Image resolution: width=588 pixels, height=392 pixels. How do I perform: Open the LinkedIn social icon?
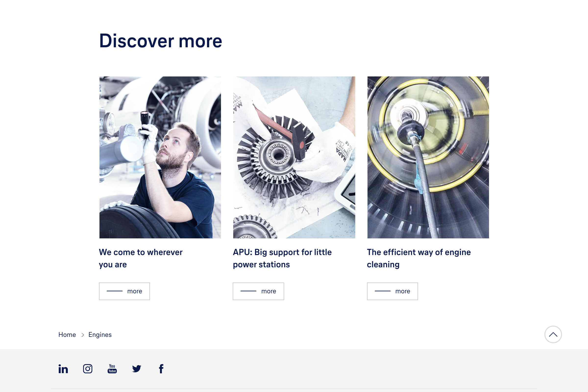pos(63,369)
